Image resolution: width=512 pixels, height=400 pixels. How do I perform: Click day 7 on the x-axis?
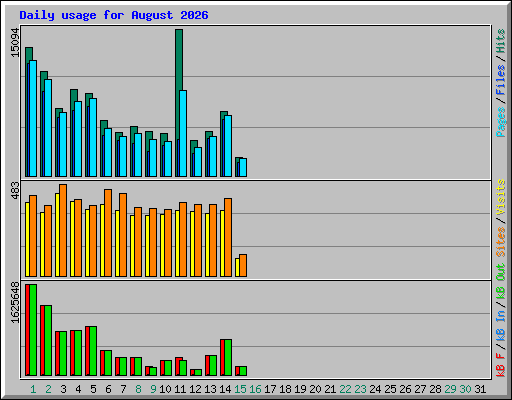click(123, 389)
